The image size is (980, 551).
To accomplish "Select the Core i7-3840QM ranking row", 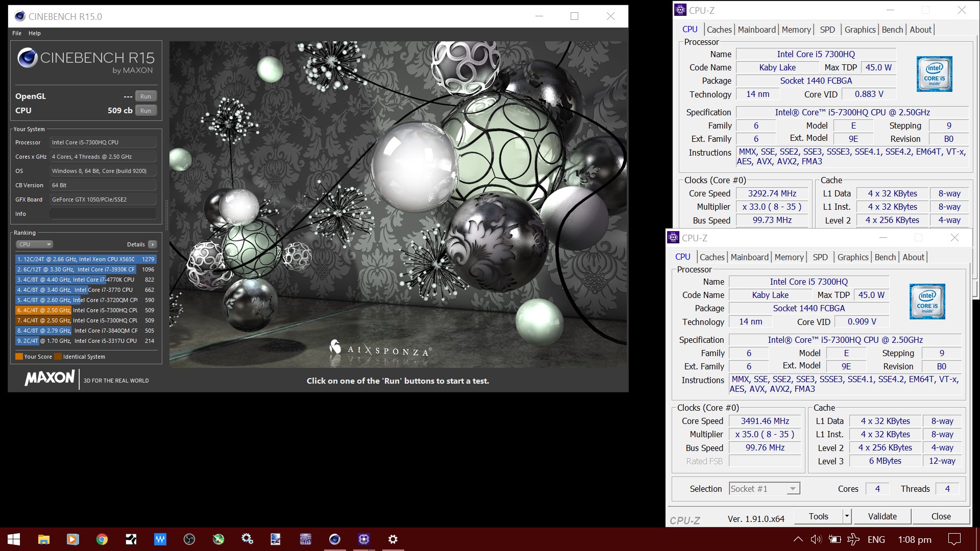I will [x=86, y=331].
